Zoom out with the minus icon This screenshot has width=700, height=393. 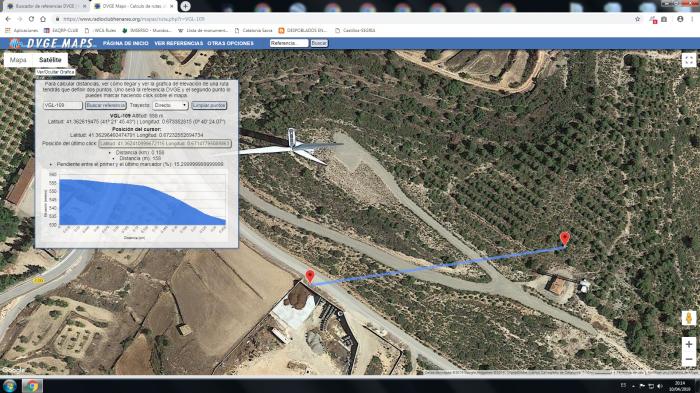pos(689,359)
